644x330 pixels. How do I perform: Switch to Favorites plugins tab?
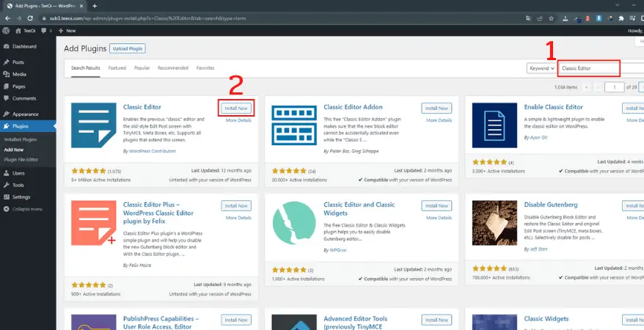point(205,68)
